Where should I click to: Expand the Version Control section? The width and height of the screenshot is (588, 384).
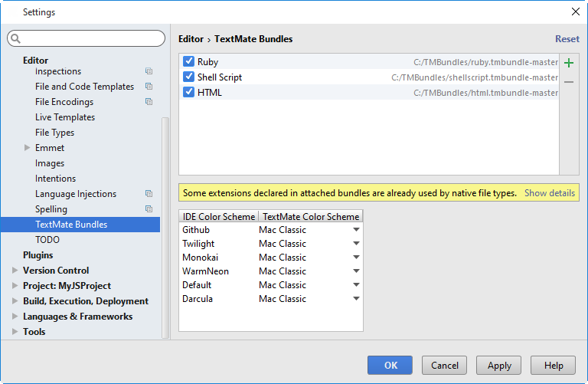15,271
